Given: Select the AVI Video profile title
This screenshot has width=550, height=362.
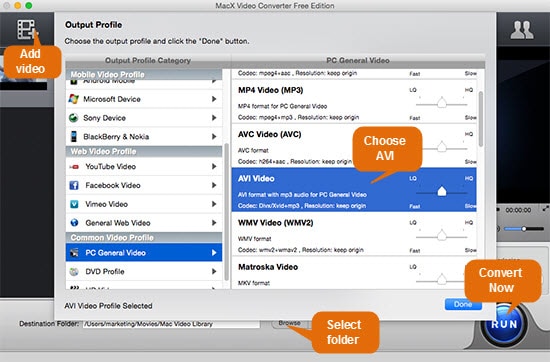Looking at the screenshot, I should tap(256, 179).
